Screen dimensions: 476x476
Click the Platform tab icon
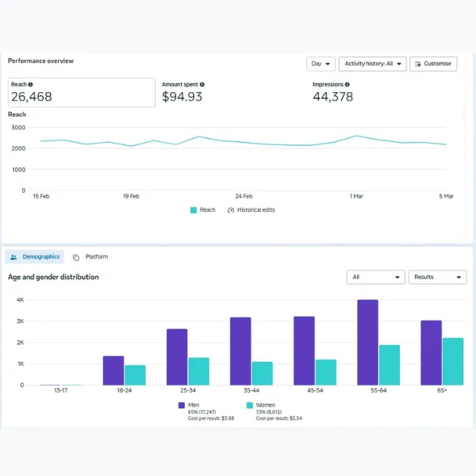click(76, 257)
